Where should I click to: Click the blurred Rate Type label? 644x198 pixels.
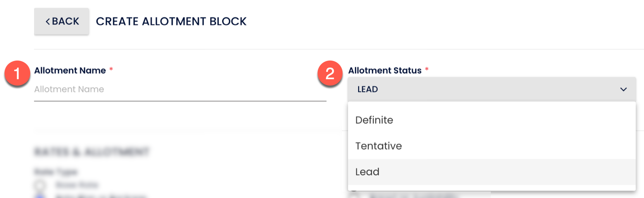(x=56, y=172)
